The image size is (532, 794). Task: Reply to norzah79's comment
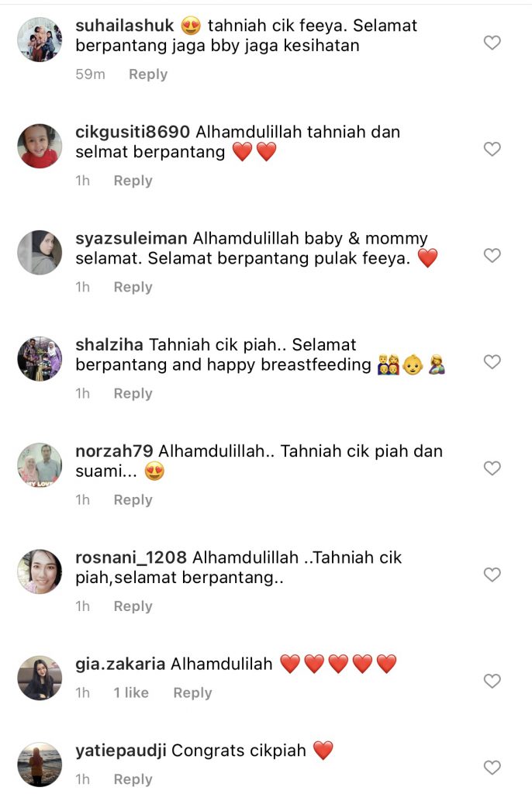click(133, 500)
